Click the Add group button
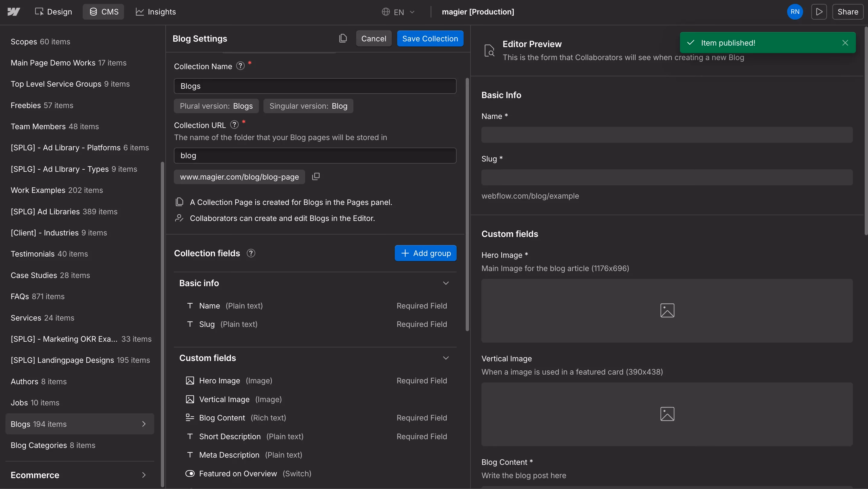Screen dimensions: 868x489 [x=425, y=253]
